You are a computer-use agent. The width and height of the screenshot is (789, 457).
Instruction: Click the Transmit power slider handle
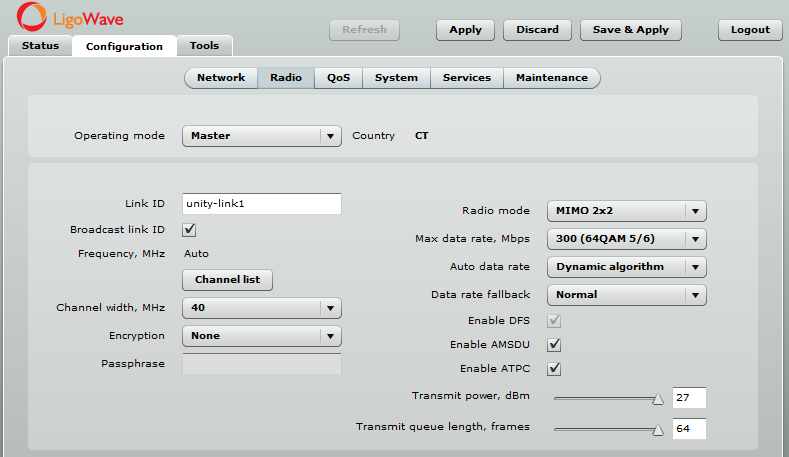click(x=658, y=399)
